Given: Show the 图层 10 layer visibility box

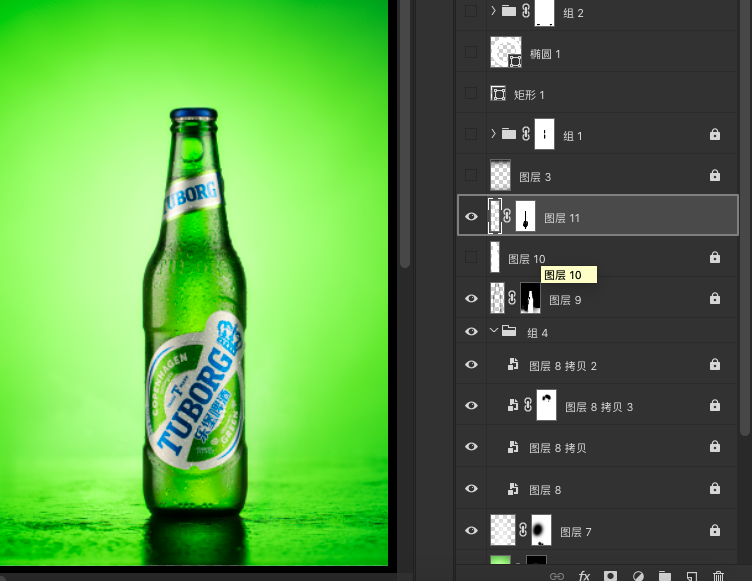Looking at the screenshot, I should pyautogui.click(x=471, y=257).
